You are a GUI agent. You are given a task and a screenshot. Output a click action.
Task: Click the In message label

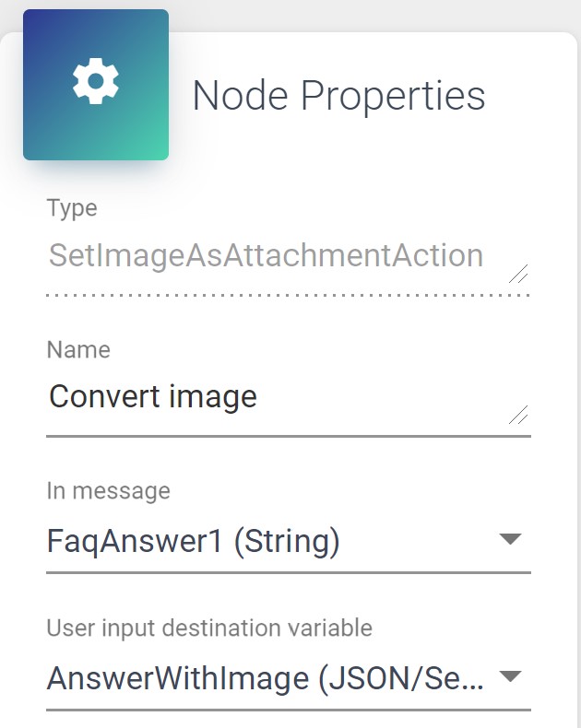tap(108, 491)
